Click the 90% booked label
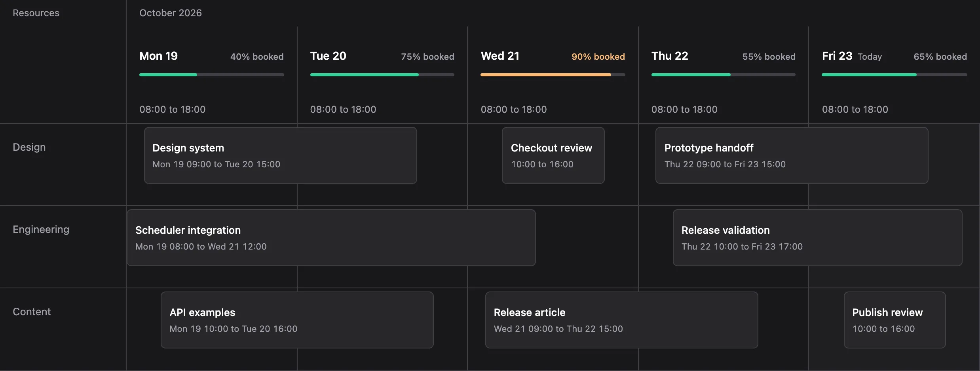980x371 pixels. click(x=598, y=57)
